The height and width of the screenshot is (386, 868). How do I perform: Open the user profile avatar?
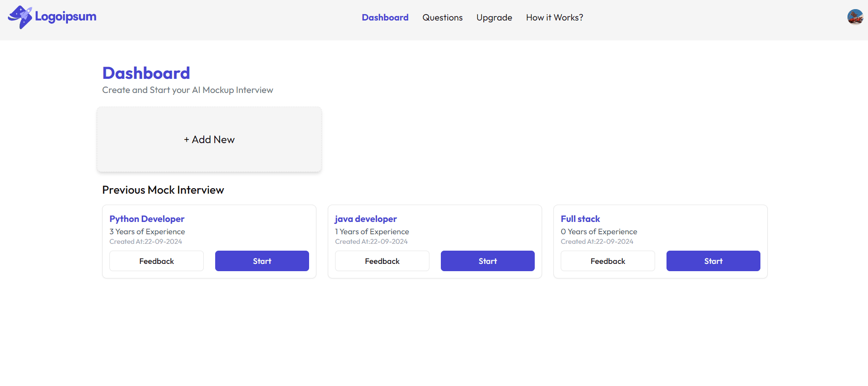[855, 17]
